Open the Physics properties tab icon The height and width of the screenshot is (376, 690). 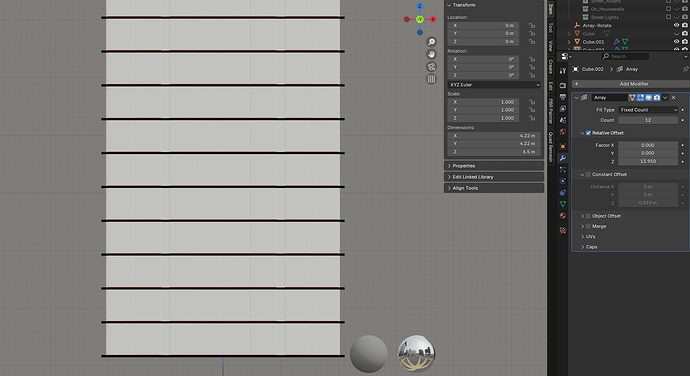click(x=562, y=181)
